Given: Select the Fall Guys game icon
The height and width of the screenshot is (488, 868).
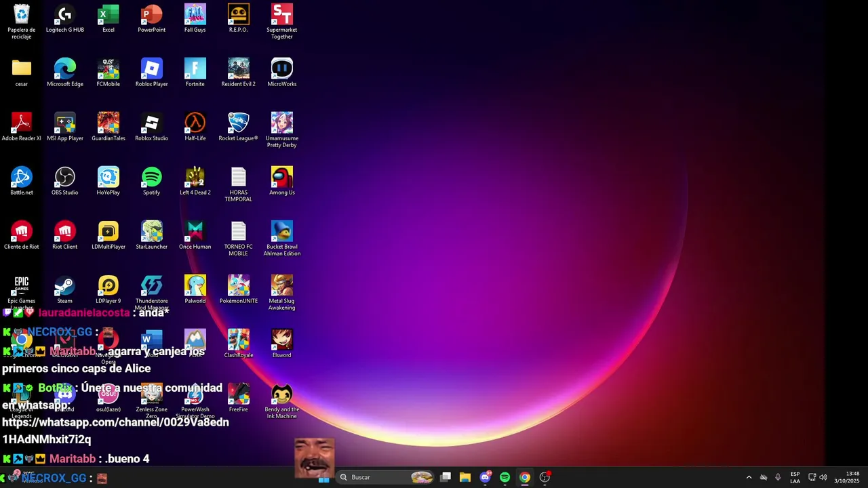Looking at the screenshot, I should 195,19.
